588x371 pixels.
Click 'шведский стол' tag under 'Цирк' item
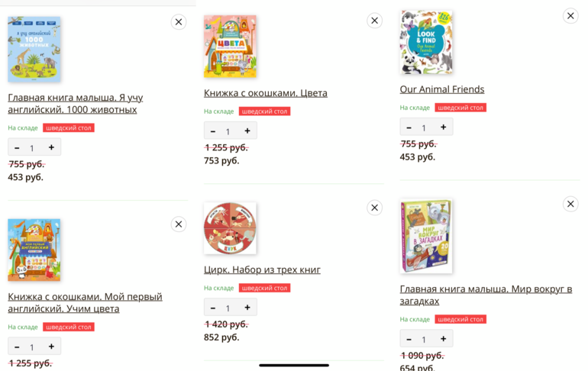click(264, 288)
